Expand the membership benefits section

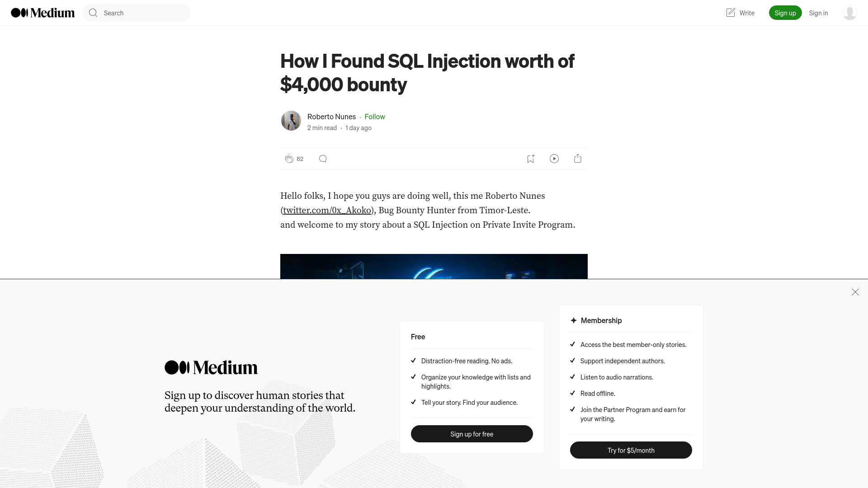click(601, 320)
